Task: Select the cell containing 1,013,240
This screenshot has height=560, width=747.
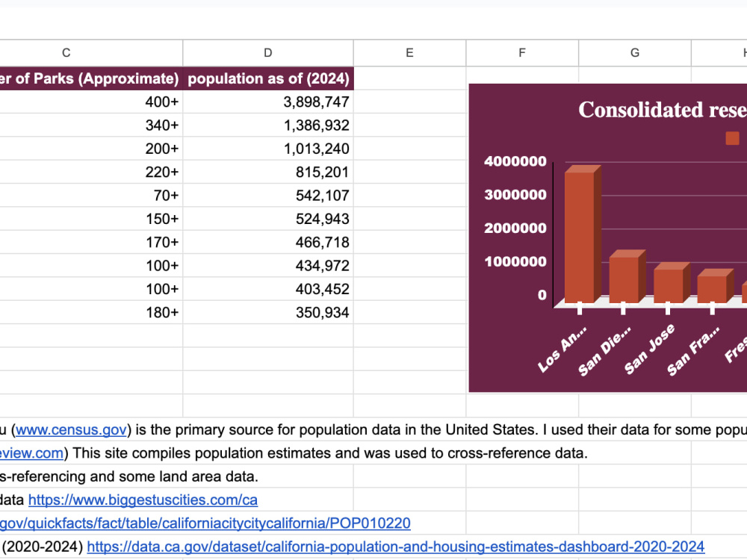Action: (x=268, y=149)
